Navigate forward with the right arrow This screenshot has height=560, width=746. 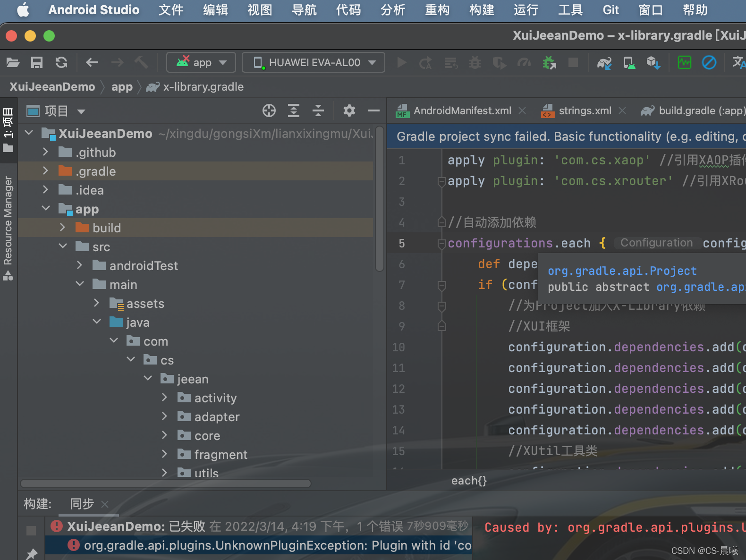(117, 62)
